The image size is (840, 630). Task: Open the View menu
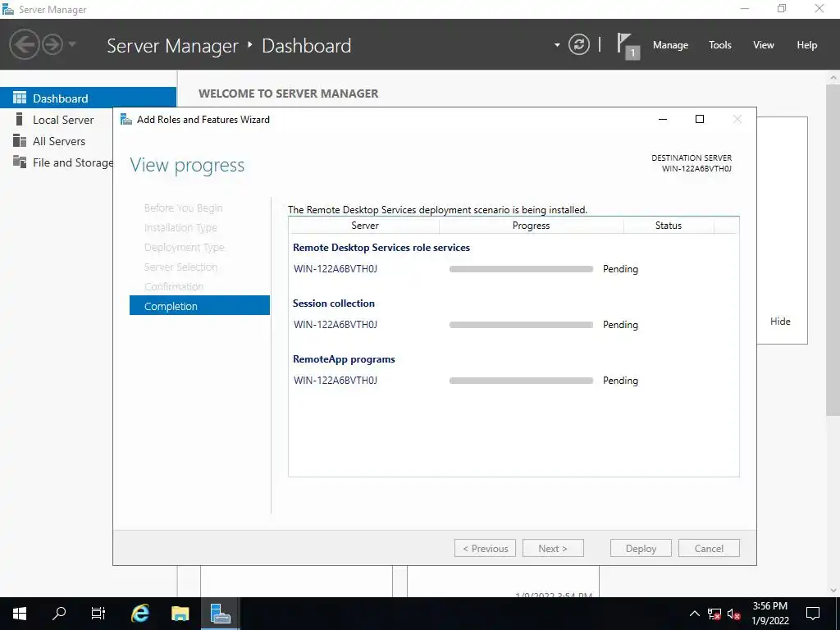pyautogui.click(x=764, y=45)
